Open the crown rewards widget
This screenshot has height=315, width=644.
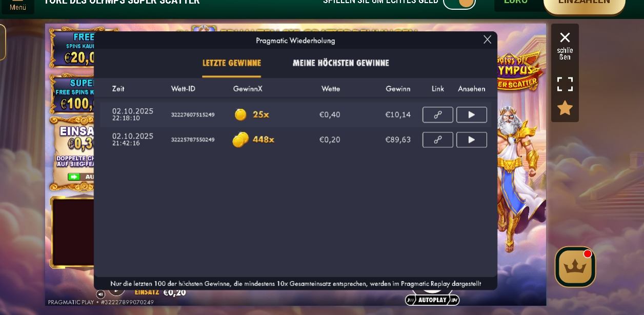point(575,267)
